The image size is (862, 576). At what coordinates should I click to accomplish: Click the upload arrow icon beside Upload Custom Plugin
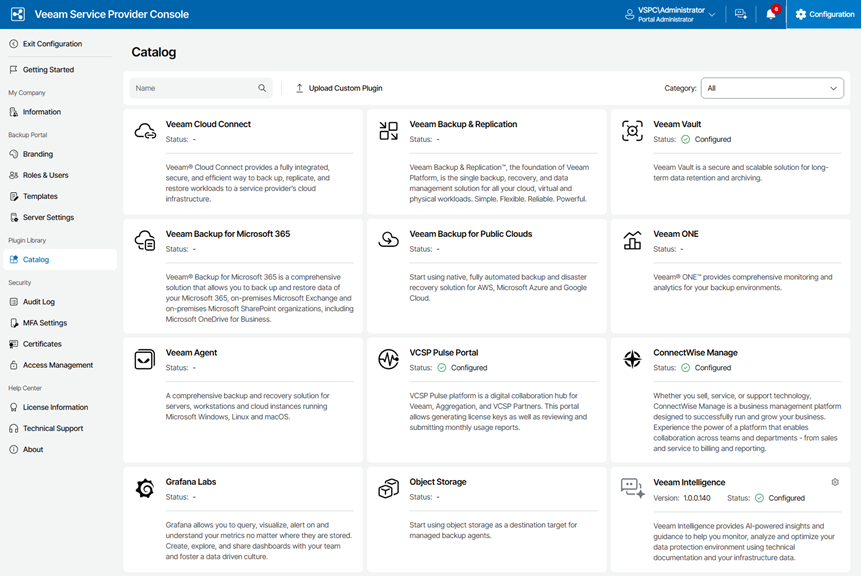pos(300,88)
